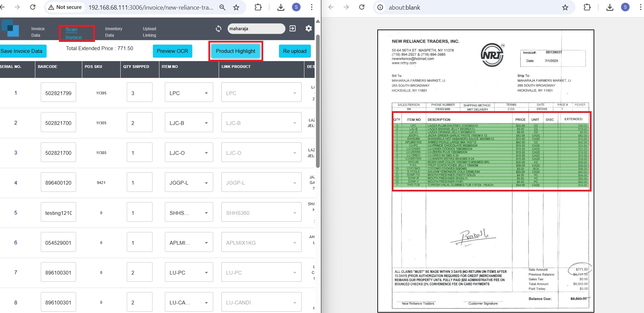Open the Inventory Data tab
The height and width of the screenshot is (313, 644).
point(113,32)
